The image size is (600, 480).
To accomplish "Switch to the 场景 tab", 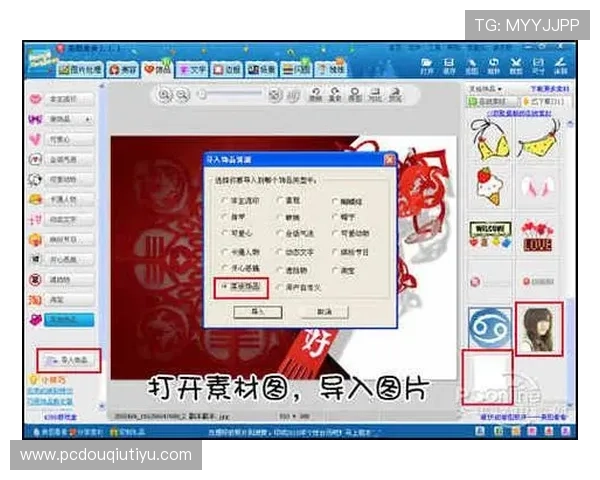I will (x=261, y=70).
